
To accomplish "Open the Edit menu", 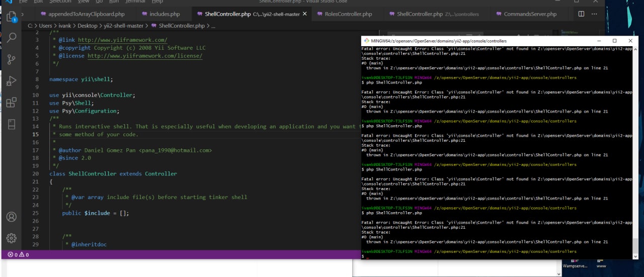I will tap(38, 2).
